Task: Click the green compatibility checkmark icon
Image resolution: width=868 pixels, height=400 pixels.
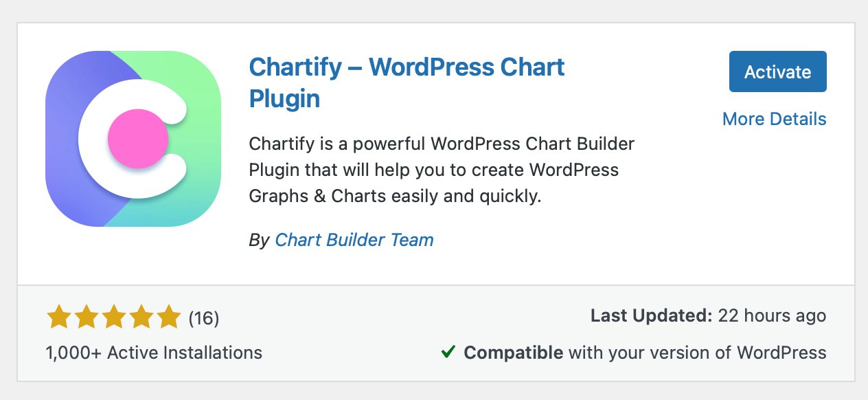Action: click(447, 352)
